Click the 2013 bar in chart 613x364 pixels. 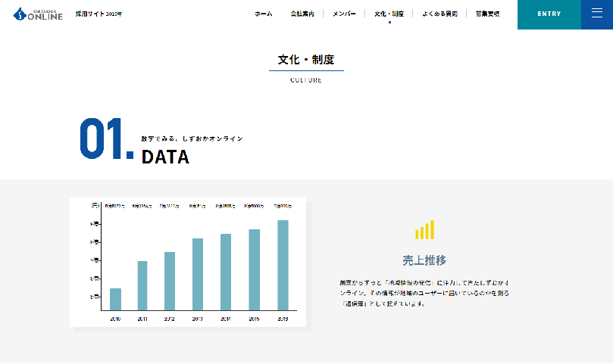198,275
